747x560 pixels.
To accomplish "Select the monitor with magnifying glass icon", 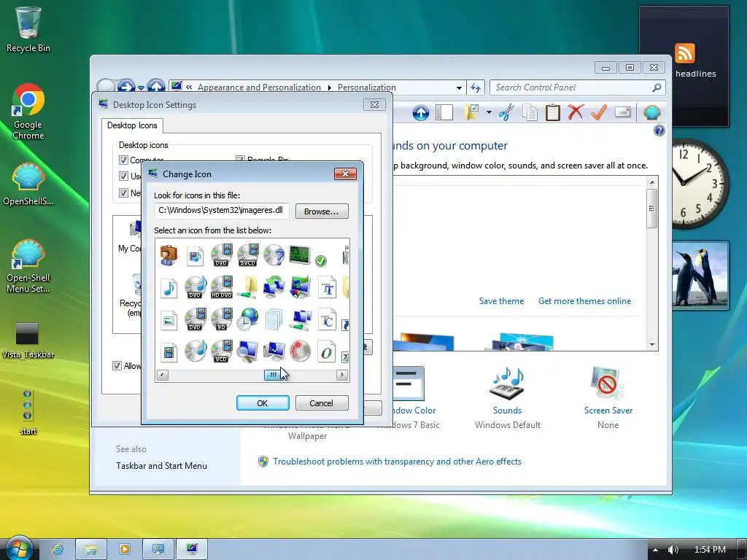I will 248,351.
